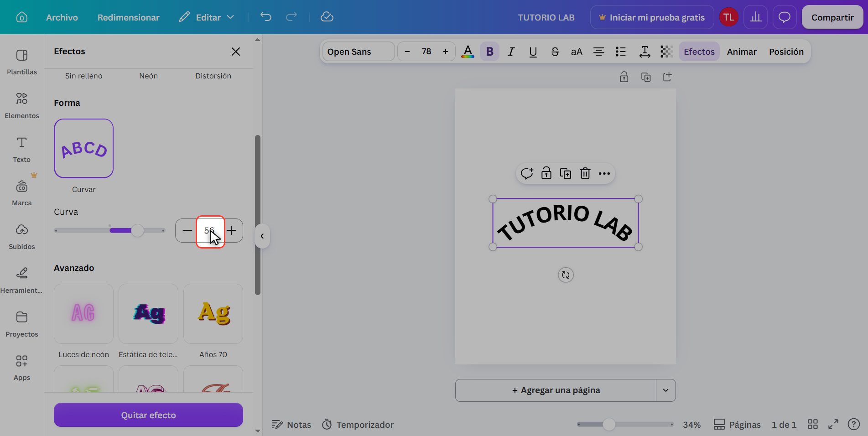The height and width of the screenshot is (436, 868).
Task: Toggle the Efectos panel from toolbar
Action: click(699, 52)
